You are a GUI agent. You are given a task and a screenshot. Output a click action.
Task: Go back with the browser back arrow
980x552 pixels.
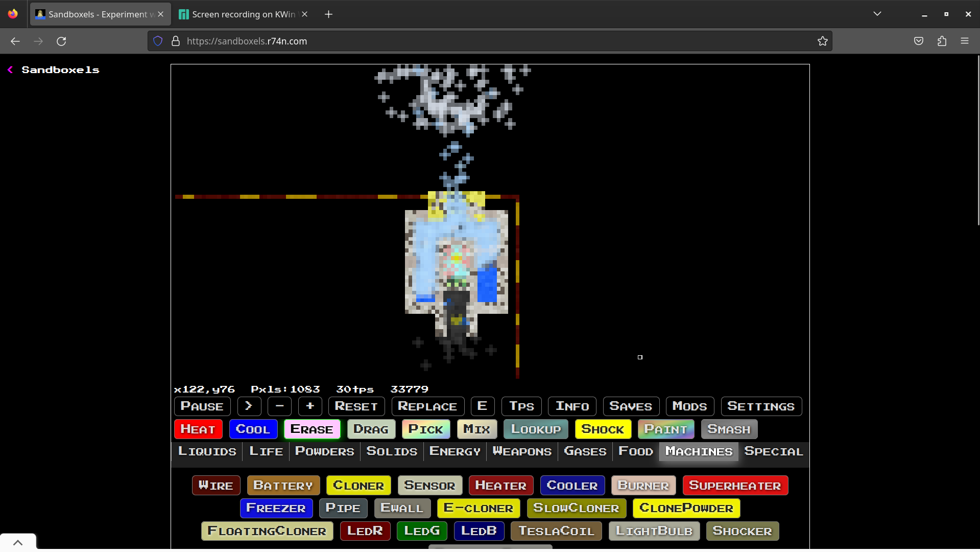(x=15, y=41)
